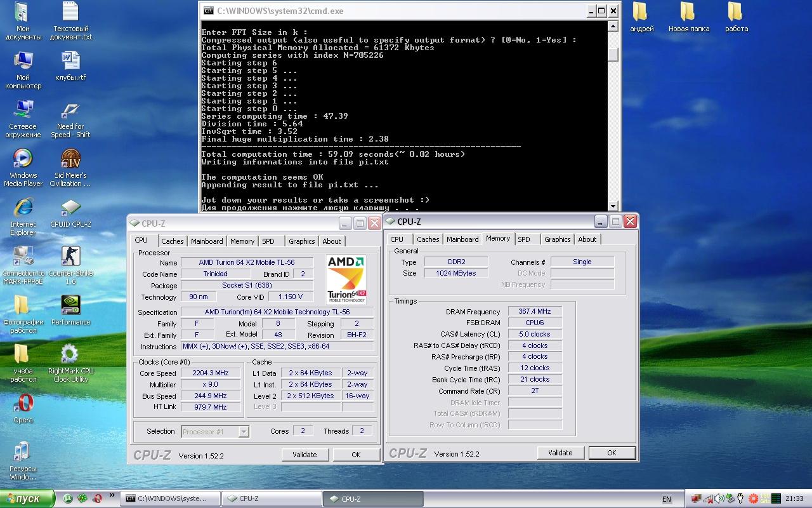Click the HT Link value 979.7 MHz
812x508 pixels.
point(211,407)
